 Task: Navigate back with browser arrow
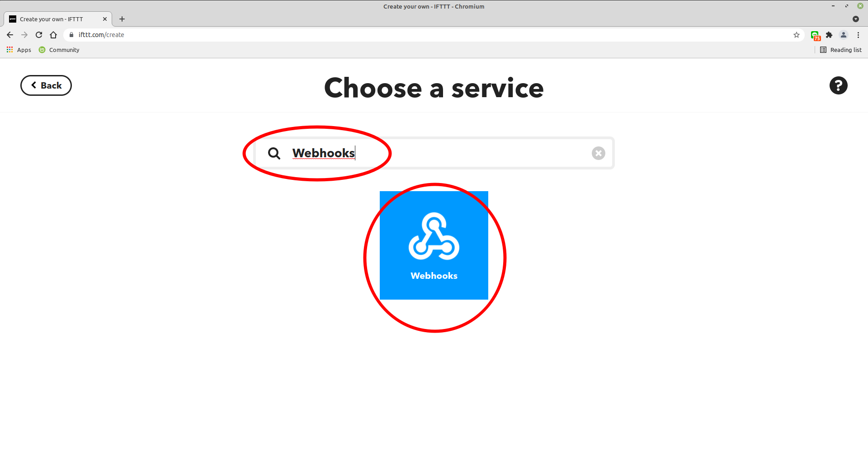(10, 35)
